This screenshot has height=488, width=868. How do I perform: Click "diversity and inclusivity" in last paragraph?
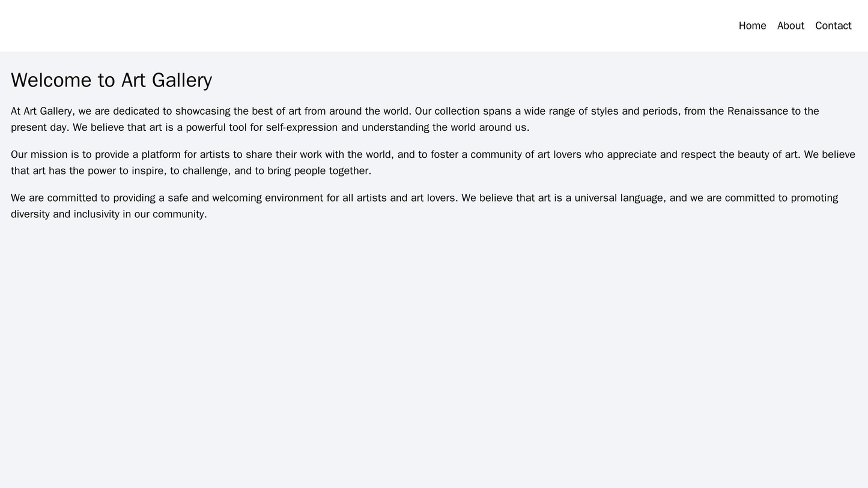tap(65, 214)
